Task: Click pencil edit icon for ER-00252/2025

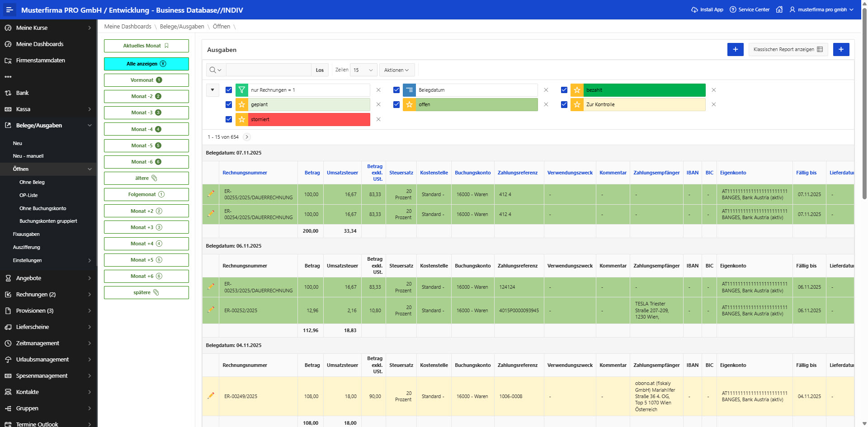Action: [x=211, y=310]
